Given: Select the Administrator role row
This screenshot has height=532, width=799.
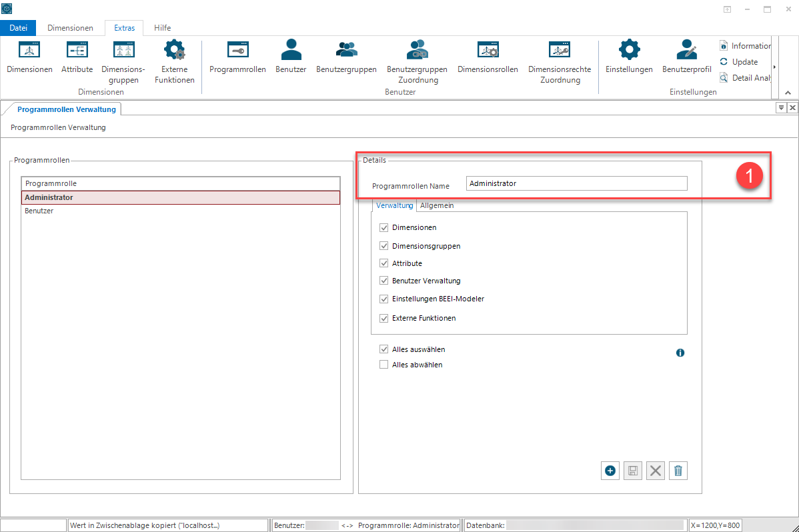Looking at the screenshot, I should point(180,197).
